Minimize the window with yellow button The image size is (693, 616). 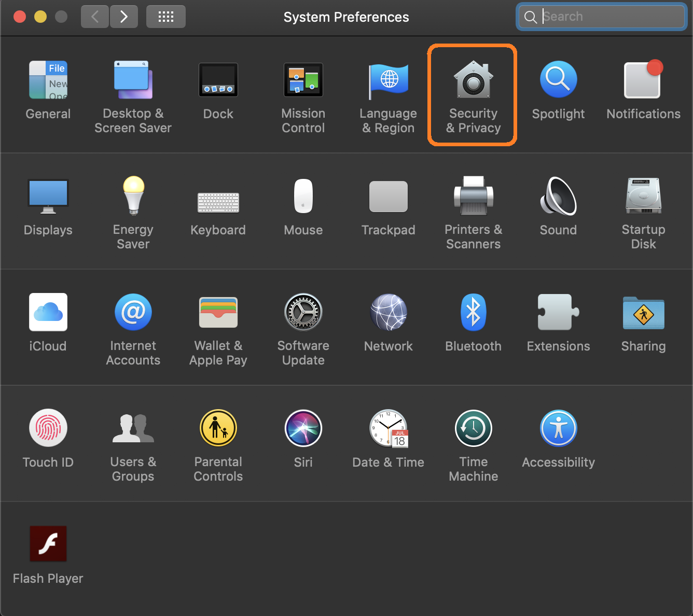point(40,17)
